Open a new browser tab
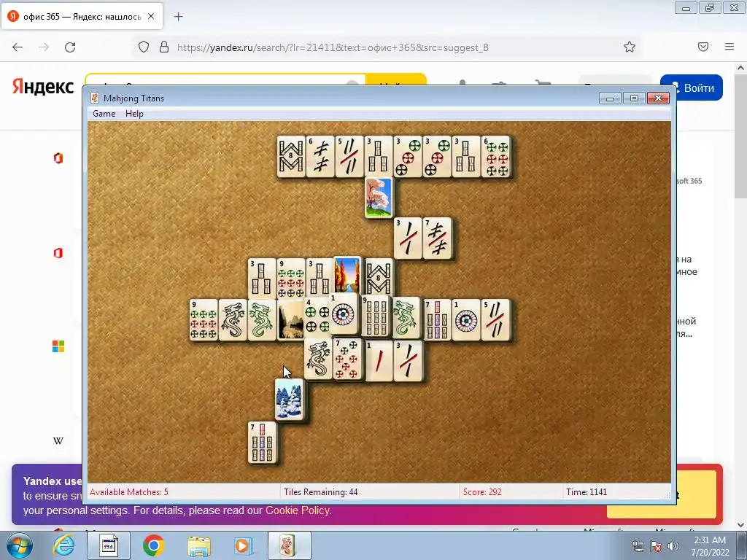747x560 pixels. coord(178,17)
